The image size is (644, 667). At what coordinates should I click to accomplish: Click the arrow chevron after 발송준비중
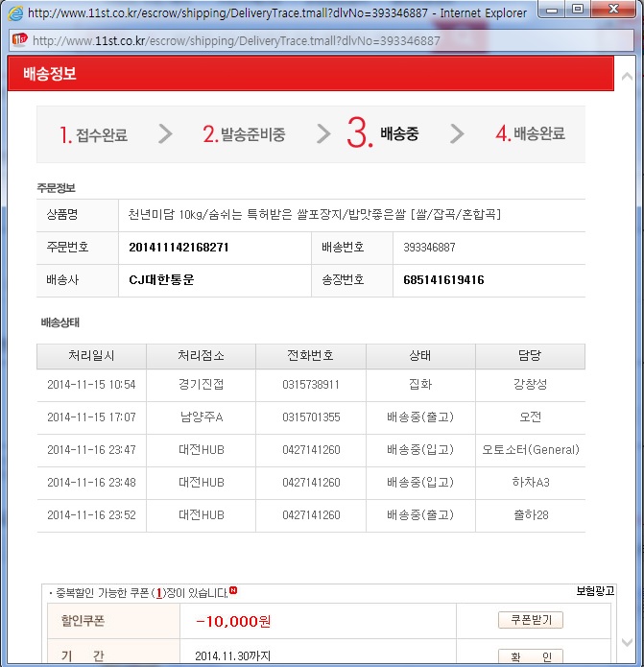coord(323,134)
